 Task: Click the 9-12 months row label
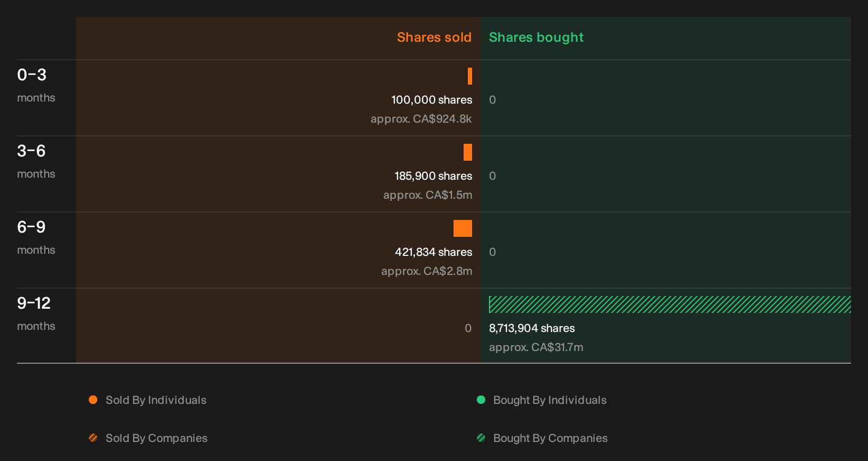36,314
